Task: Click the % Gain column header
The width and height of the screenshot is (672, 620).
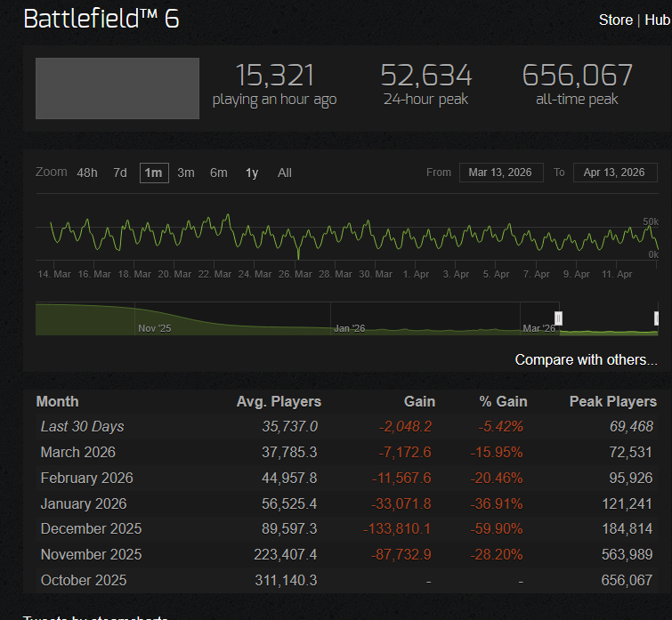Action: 503,402
